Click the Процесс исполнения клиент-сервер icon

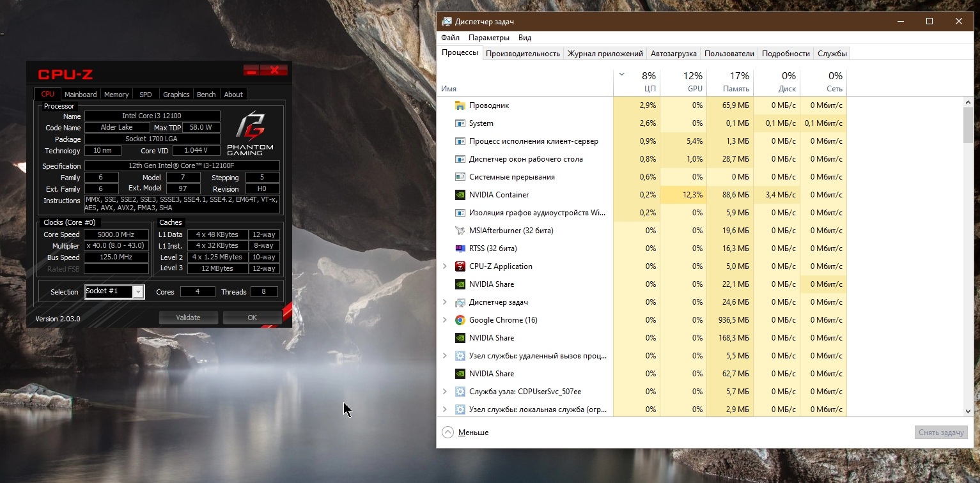[460, 141]
